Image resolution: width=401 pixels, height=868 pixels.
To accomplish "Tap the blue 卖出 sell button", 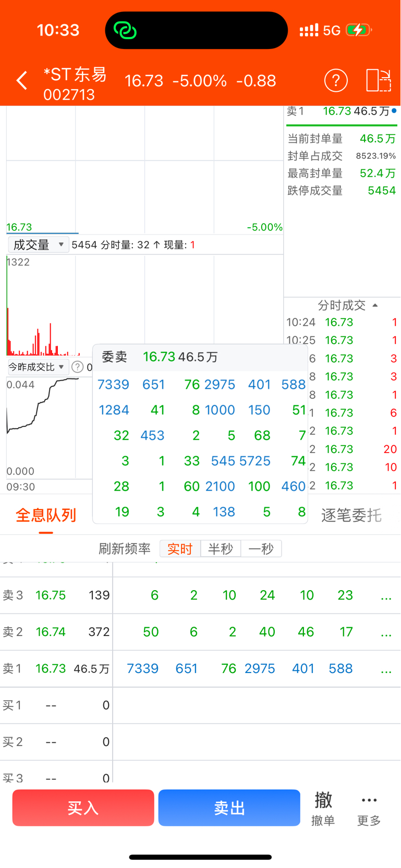I will (x=229, y=808).
